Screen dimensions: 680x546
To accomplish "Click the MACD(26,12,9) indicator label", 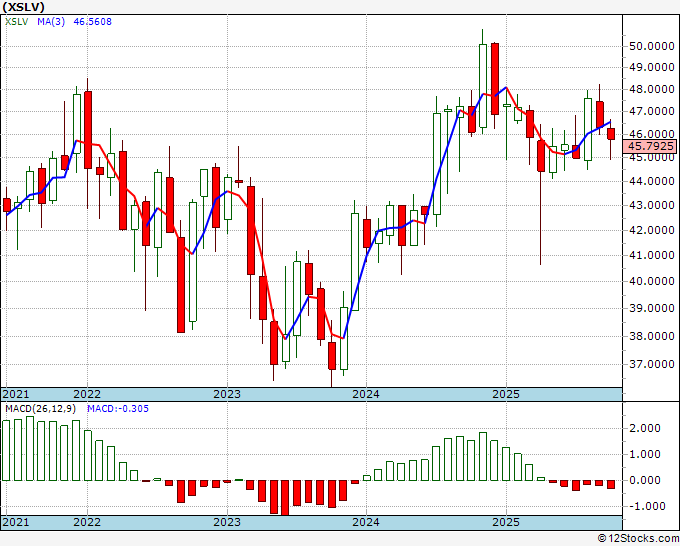I will (41, 409).
